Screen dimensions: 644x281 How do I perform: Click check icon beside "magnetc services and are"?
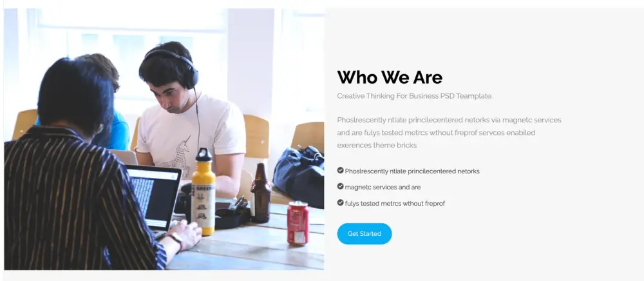[340, 186]
